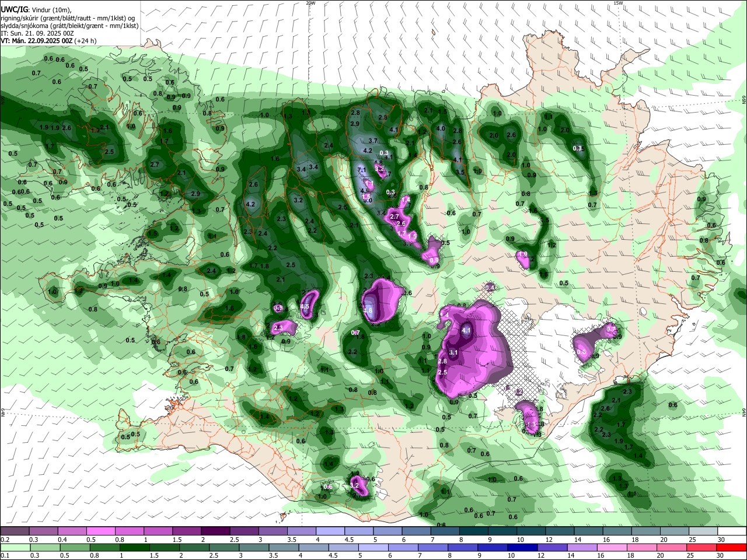Click the "UWC/IG" title text
Viewport: 747px width, 560px height.
pos(14,10)
